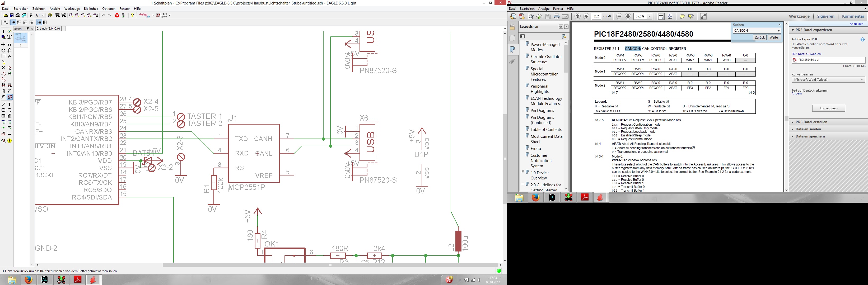Select the Text (T) tool
The width and height of the screenshot is (868, 285).
point(10,104)
